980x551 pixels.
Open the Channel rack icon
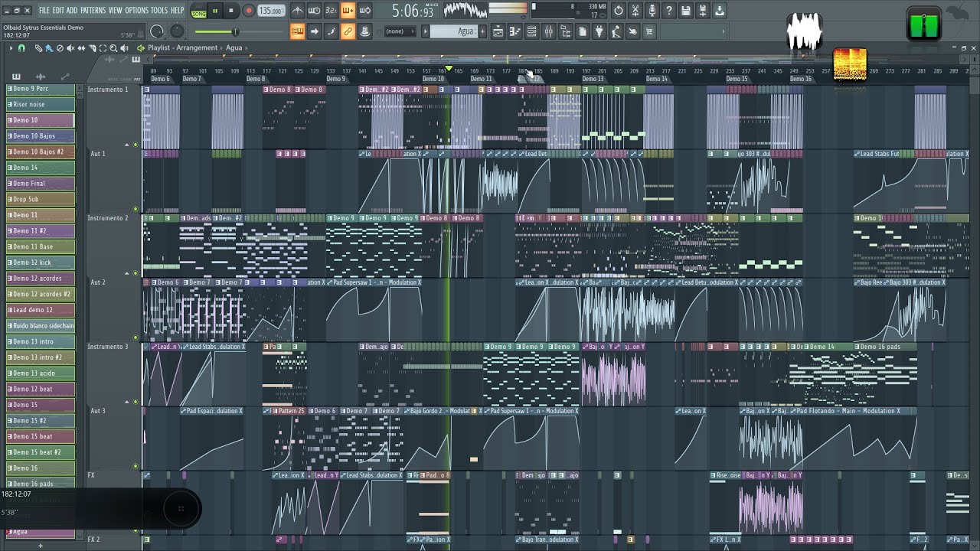531,31
